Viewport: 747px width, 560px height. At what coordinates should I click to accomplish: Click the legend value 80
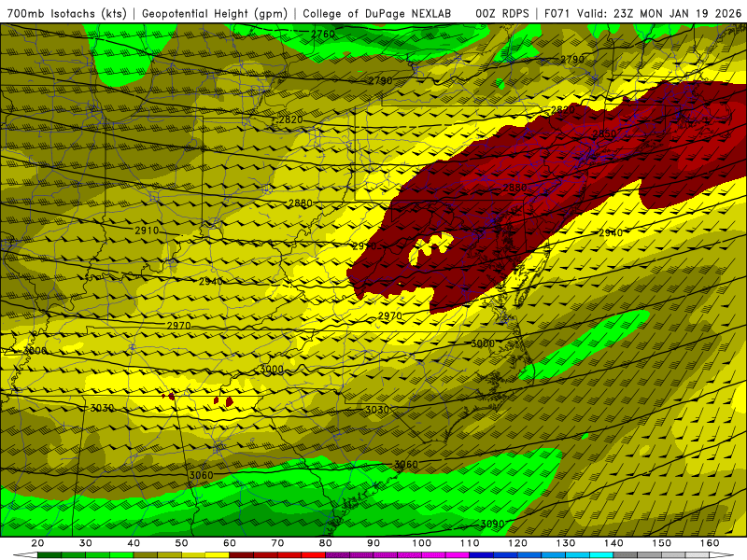click(325, 543)
